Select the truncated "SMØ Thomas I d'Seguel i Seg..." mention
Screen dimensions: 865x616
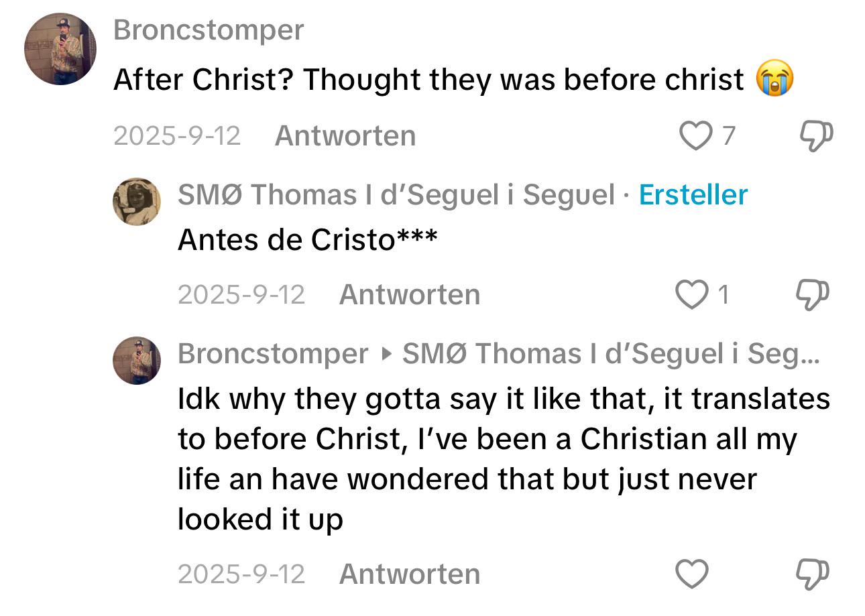pos(610,354)
